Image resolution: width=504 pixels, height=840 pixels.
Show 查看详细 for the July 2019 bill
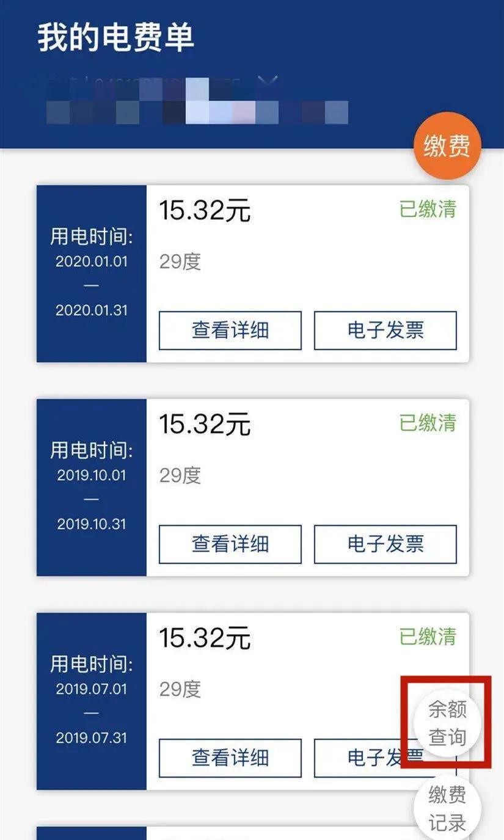(230, 758)
